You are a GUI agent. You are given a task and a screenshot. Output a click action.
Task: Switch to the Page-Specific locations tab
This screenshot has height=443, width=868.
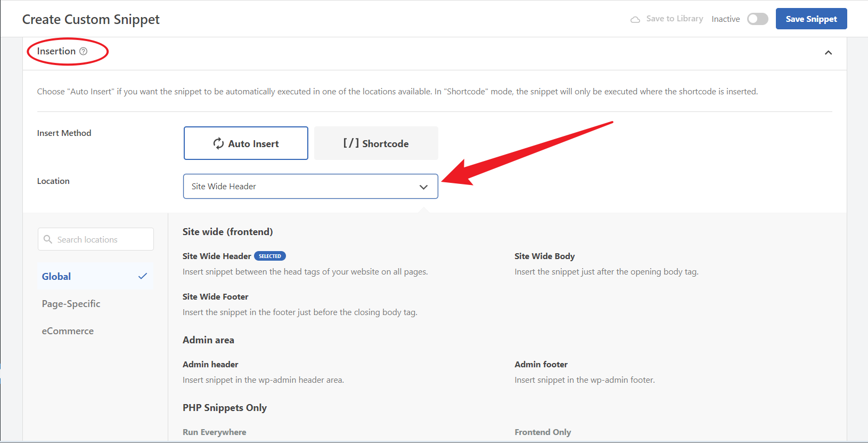pyautogui.click(x=71, y=304)
